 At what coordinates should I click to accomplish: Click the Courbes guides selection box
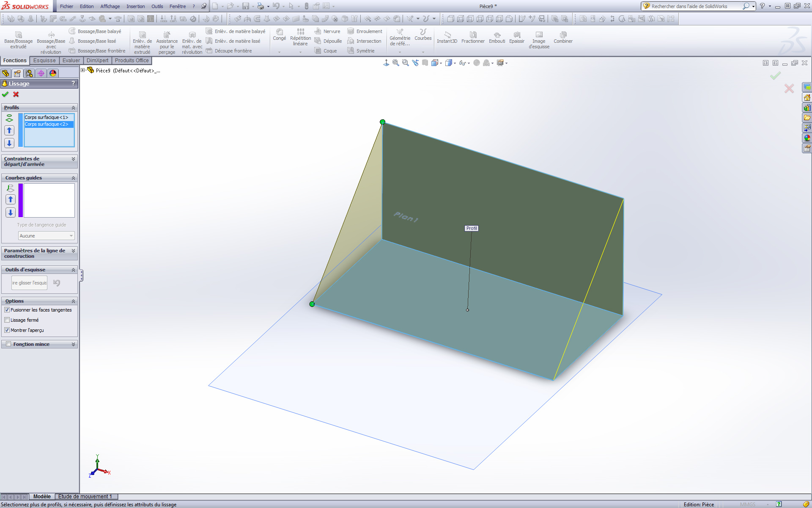49,200
